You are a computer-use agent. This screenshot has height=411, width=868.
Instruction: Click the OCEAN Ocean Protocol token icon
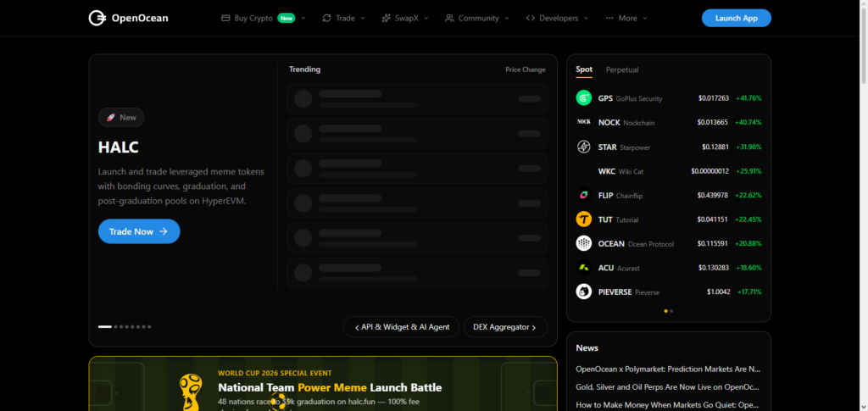coord(583,243)
